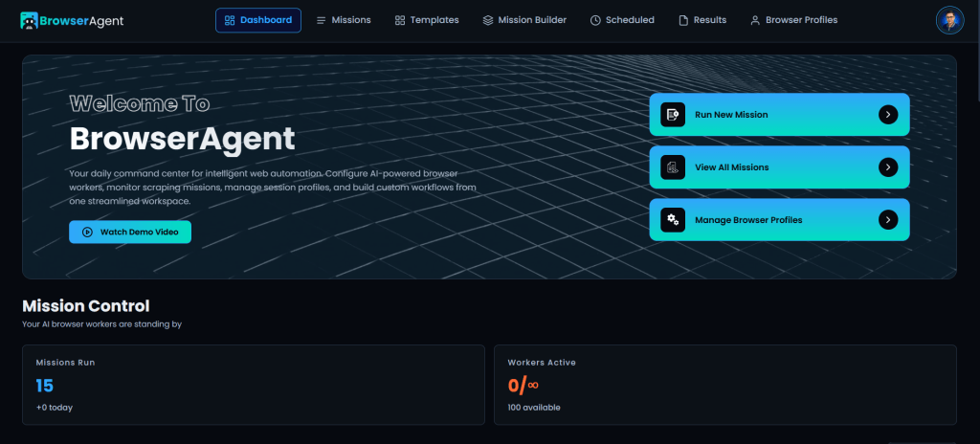The width and height of the screenshot is (980, 444).
Task: Click the '+0 today' text
Action: (55, 408)
